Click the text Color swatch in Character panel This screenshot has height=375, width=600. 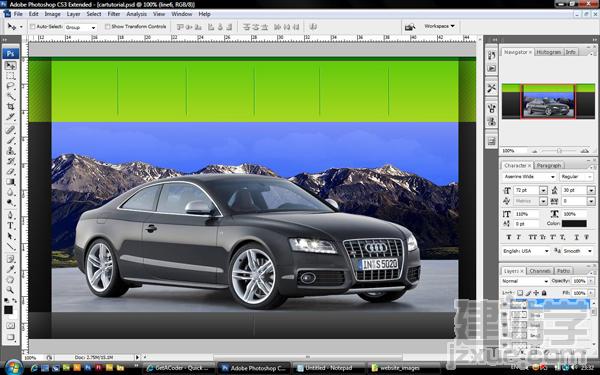tap(574, 223)
